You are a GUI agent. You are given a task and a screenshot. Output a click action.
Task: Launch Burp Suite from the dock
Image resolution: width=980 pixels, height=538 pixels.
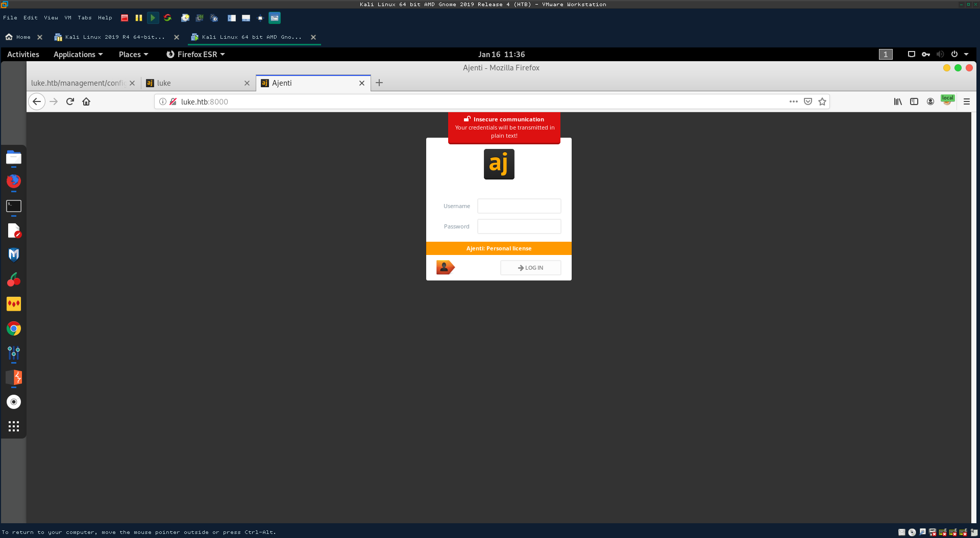(14, 377)
